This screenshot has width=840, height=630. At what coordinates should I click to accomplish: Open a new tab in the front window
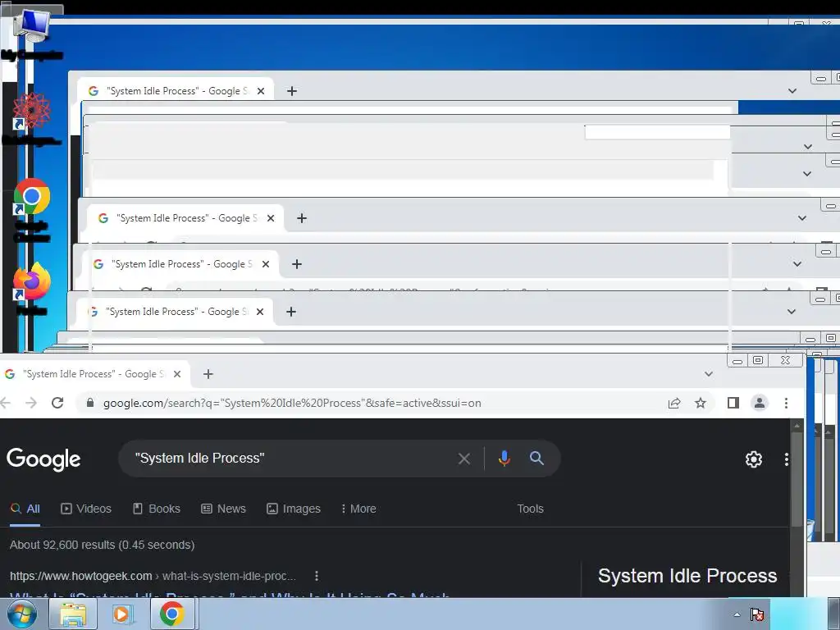point(208,374)
